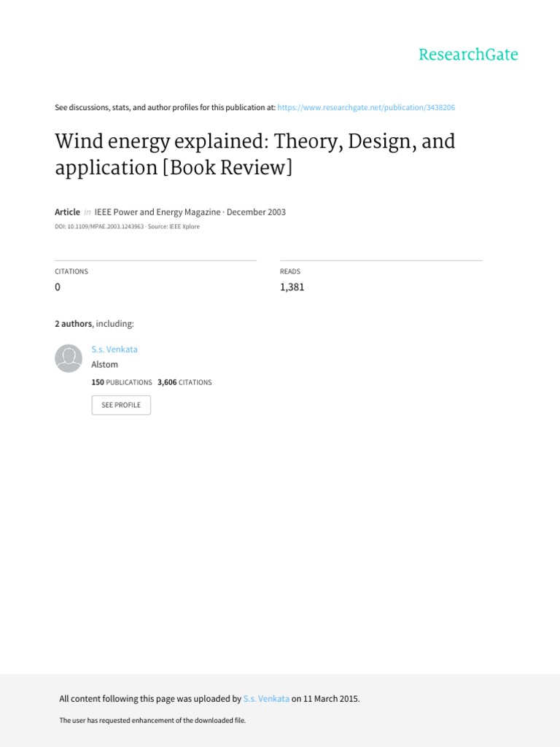Click the 3,606 CITATIONS author stat
The height and width of the screenshot is (747, 560).
184,382
